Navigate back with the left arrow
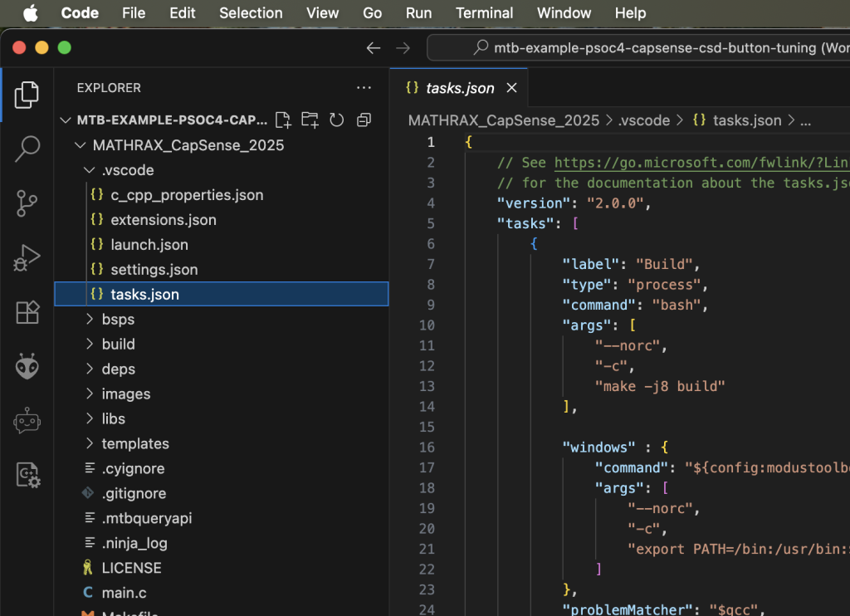 [373, 48]
